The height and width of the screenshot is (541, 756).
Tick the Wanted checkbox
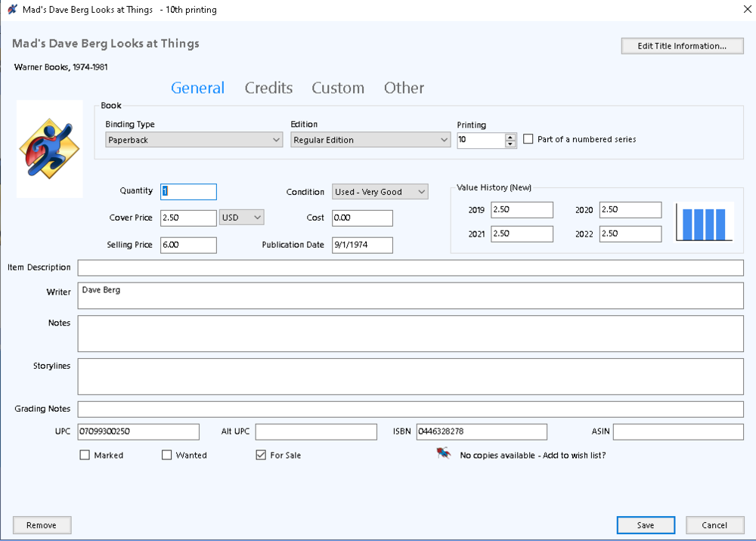click(x=167, y=455)
